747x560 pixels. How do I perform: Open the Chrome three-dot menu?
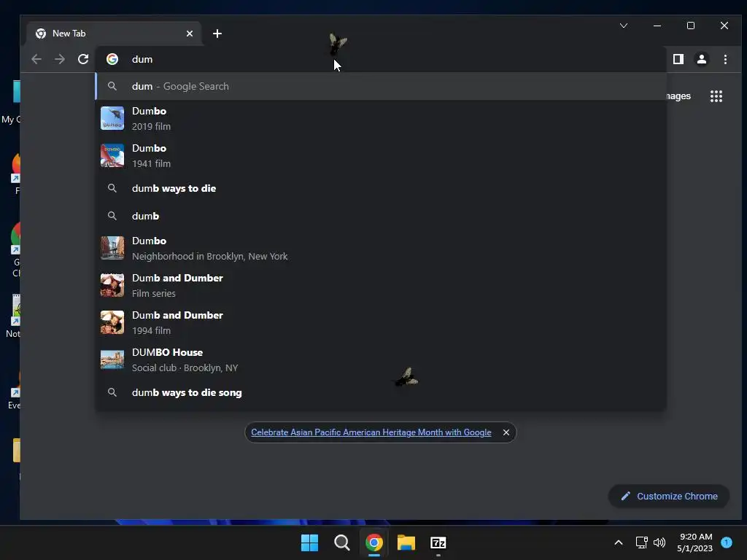(725, 59)
